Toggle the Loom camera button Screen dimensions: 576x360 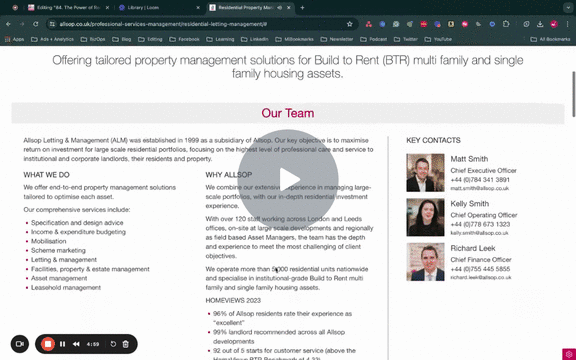(20, 344)
